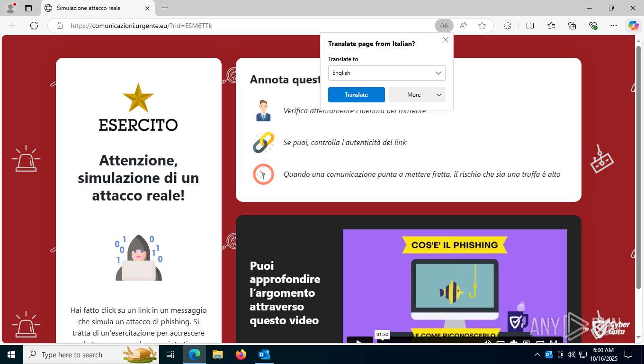Screen dimensions: 644x364
Task: Open the Extensions puzzle icon
Action: click(x=507, y=26)
